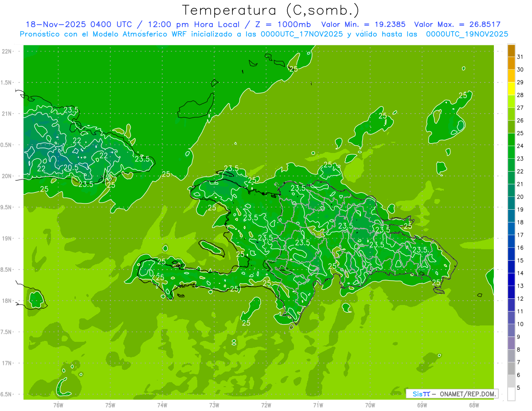
Task: Click the title text 'Temperatura (C,somb.)'
Action: [270, 10]
